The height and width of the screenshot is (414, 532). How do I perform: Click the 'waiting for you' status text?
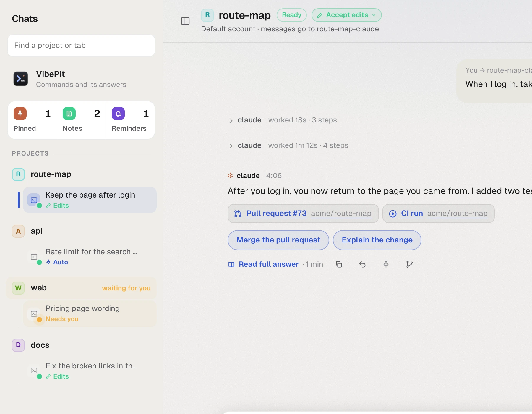tap(126, 288)
